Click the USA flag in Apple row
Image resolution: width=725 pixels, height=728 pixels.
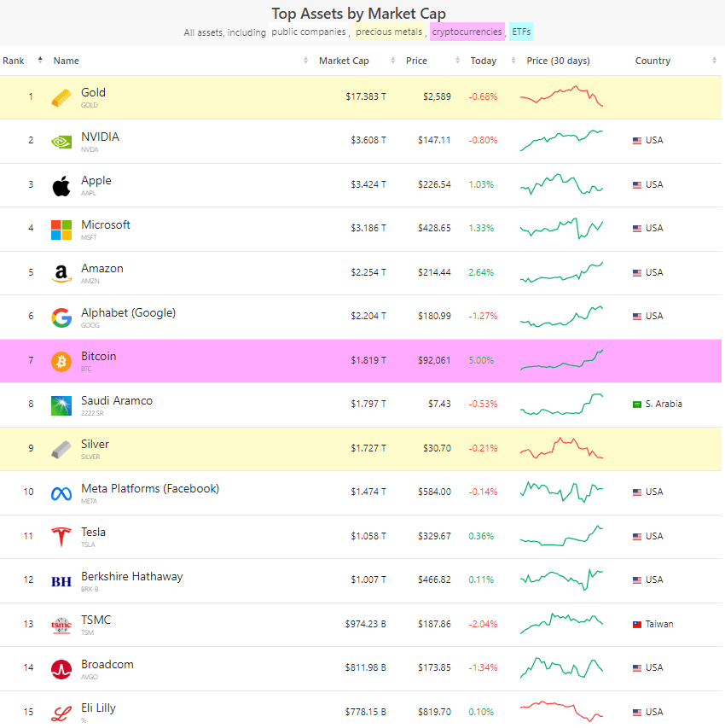coord(637,185)
